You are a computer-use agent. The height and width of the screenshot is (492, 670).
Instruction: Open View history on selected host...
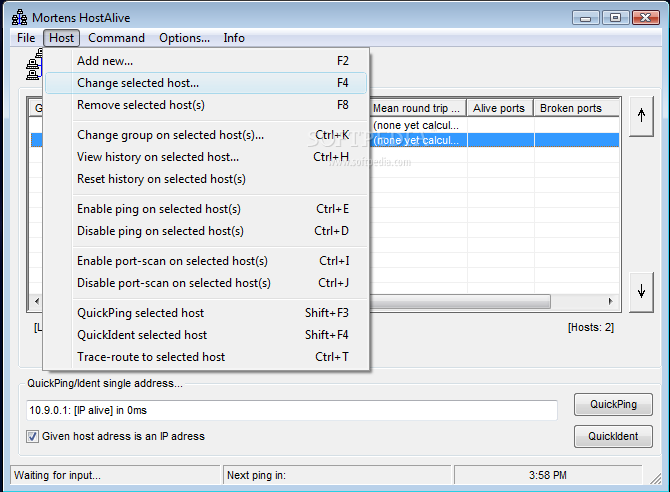(x=206, y=157)
